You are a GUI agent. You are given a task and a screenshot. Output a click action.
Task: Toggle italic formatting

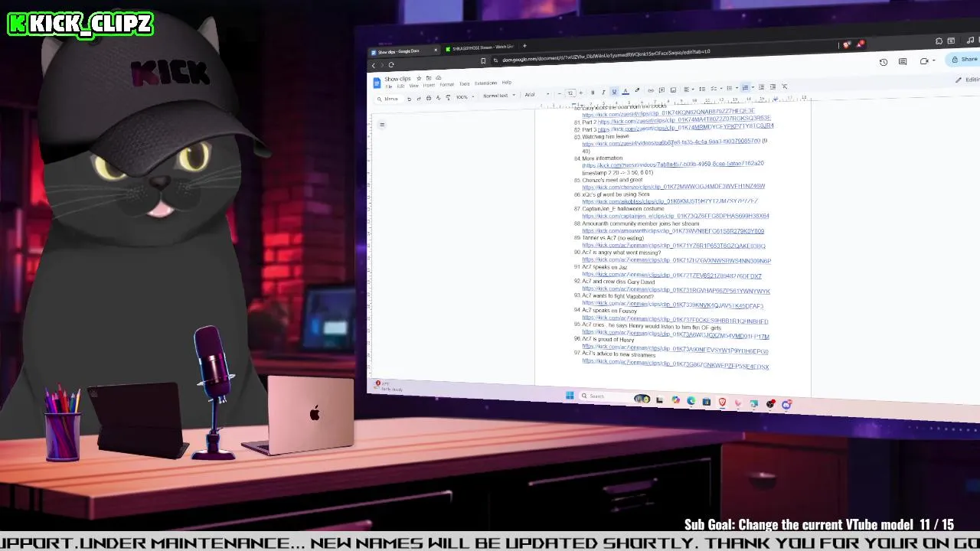(x=603, y=93)
